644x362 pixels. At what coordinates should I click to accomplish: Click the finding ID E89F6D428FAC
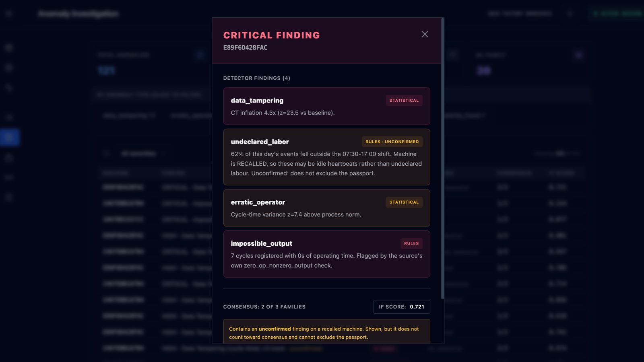coord(245,47)
